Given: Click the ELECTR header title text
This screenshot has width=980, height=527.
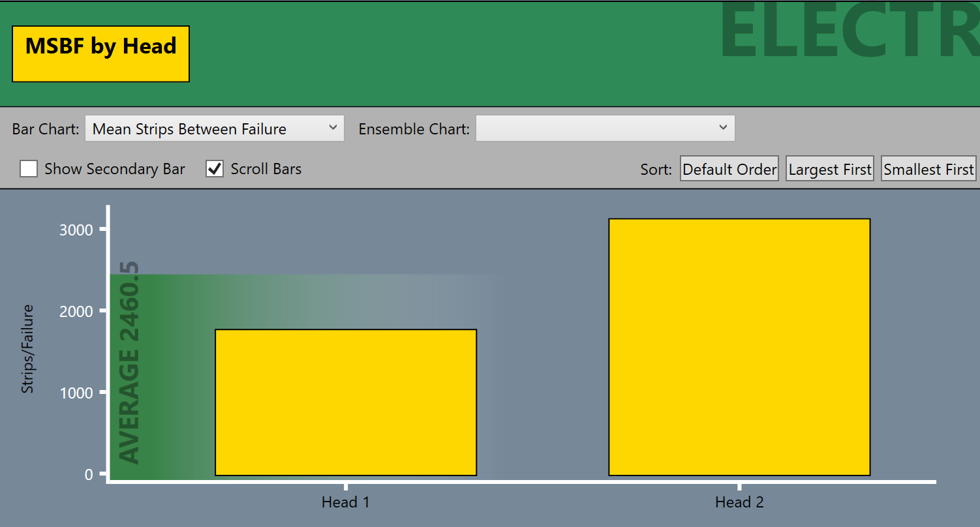Looking at the screenshot, I should click(848, 33).
